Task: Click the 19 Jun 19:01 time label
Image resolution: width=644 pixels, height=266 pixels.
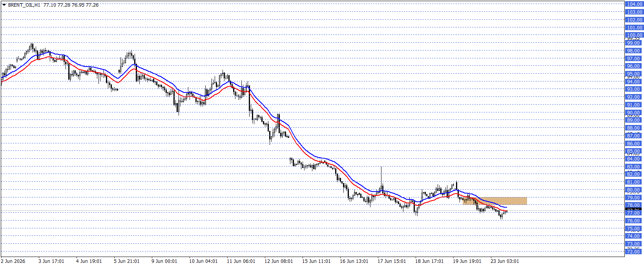Action: (467, 261)
